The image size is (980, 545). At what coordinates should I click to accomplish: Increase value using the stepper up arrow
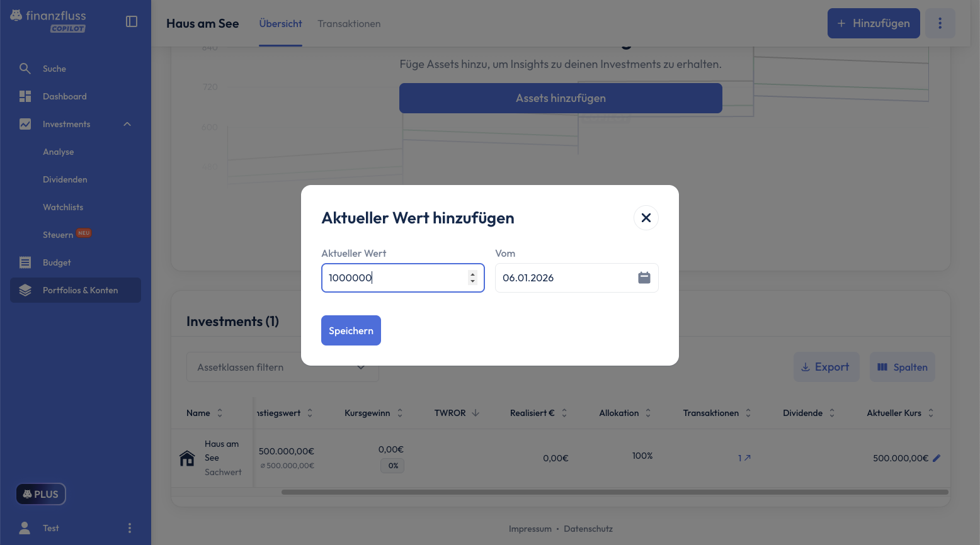point(472,274)
